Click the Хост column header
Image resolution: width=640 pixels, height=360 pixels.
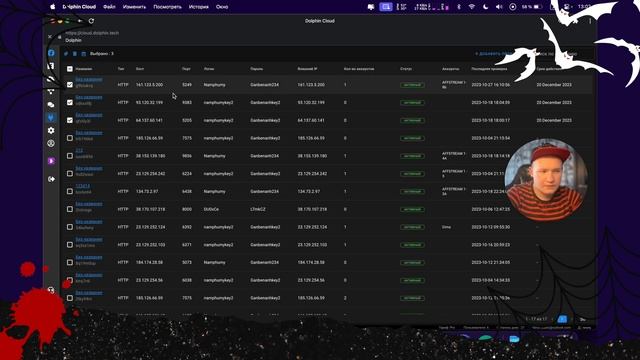pos(140,69)
